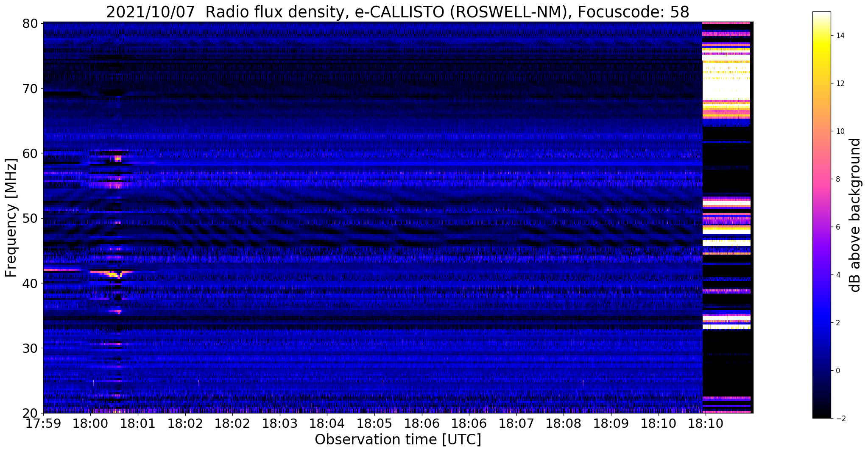This screenshot has width=868, height=452.
Task: Click the colorbar tick value 10
Action: (x=840, y=131)
